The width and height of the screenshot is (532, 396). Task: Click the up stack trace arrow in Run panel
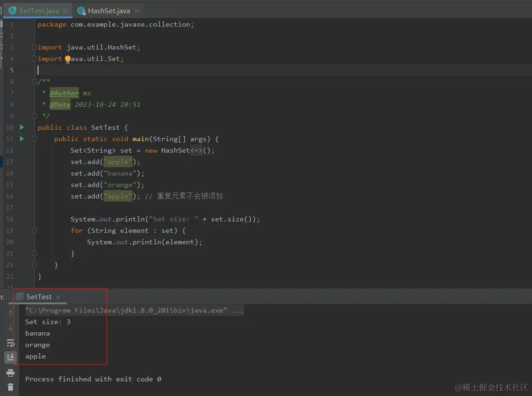[11, 313]
